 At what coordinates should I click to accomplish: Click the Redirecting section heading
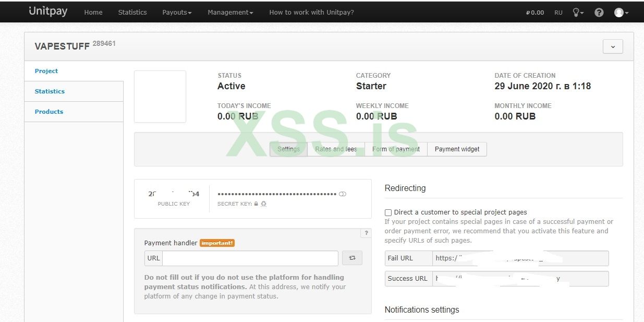tap(405, 188)
